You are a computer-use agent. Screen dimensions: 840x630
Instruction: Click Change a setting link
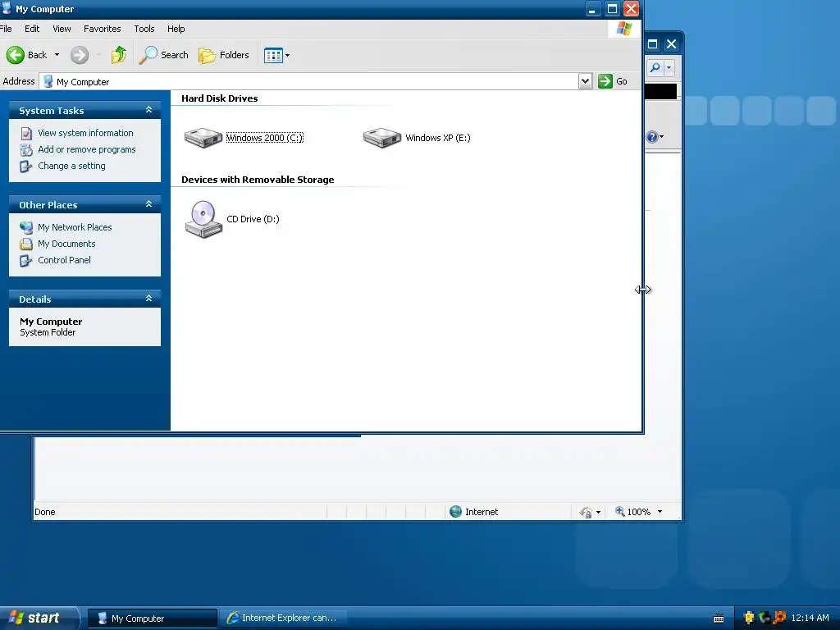[x=72, y=166]
